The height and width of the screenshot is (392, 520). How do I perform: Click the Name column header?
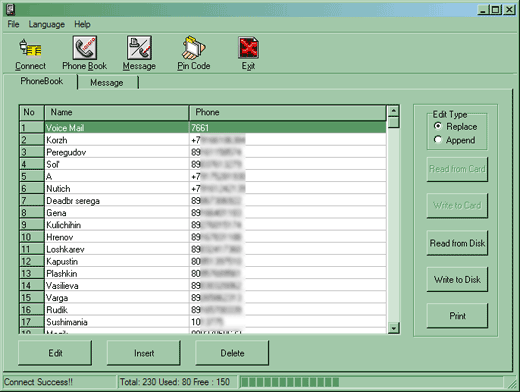pyautogui.click(x=117, y=112)
